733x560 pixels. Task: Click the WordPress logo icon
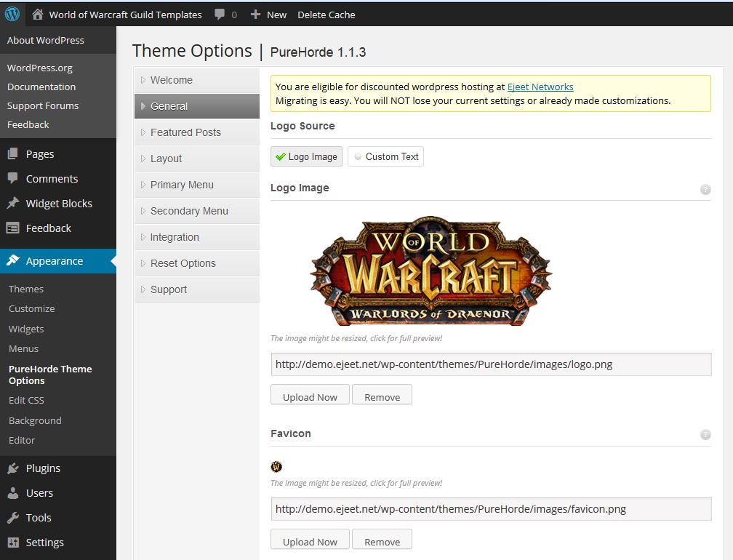pos(12,14)
